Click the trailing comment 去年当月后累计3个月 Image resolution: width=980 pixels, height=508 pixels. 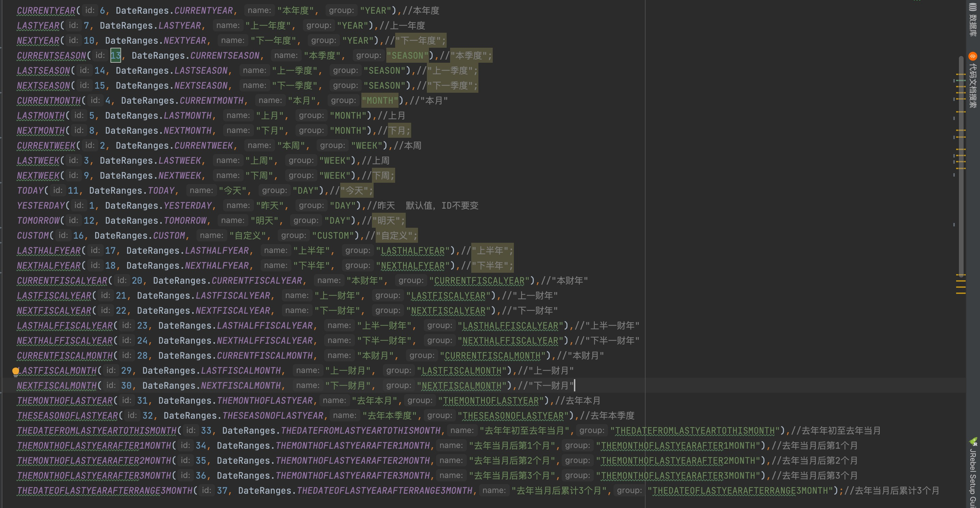coord(892,491)
